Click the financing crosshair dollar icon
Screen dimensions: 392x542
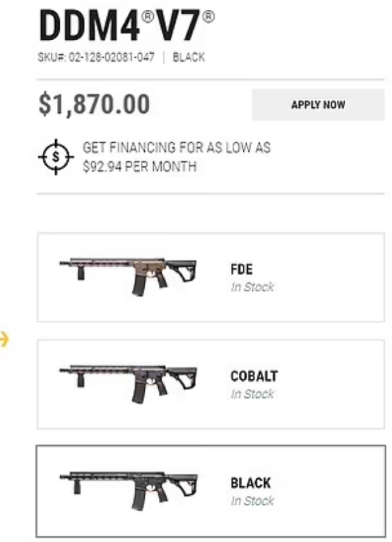pos(55,157)
